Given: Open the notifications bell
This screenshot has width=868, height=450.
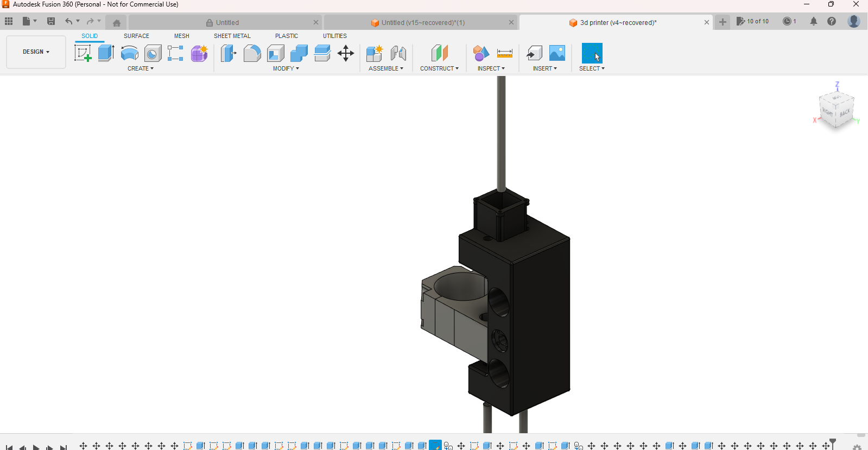Looking at the screenshot, I should tap(814, 21).
